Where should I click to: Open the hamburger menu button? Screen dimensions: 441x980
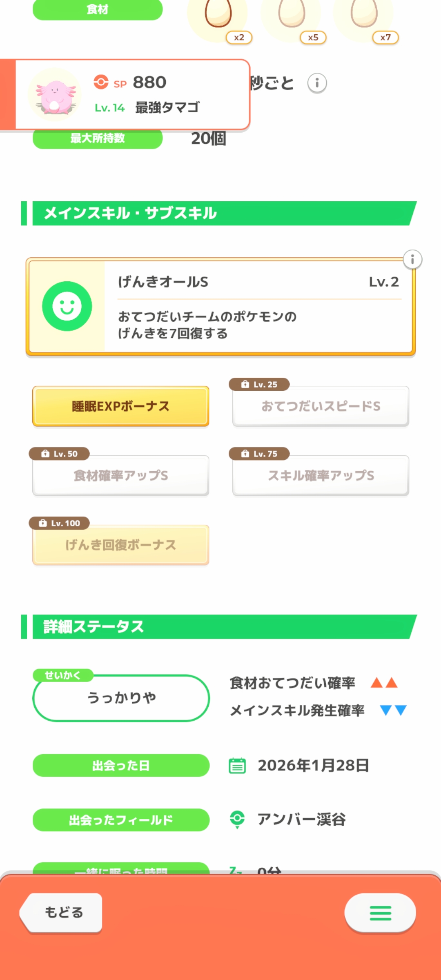380,913
